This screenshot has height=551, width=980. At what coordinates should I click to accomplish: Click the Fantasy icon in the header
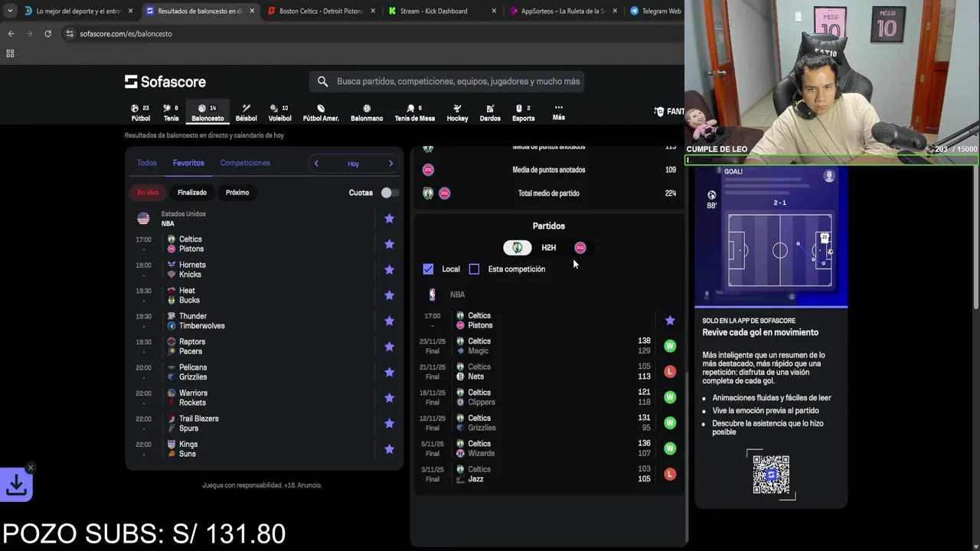(659, 111)
